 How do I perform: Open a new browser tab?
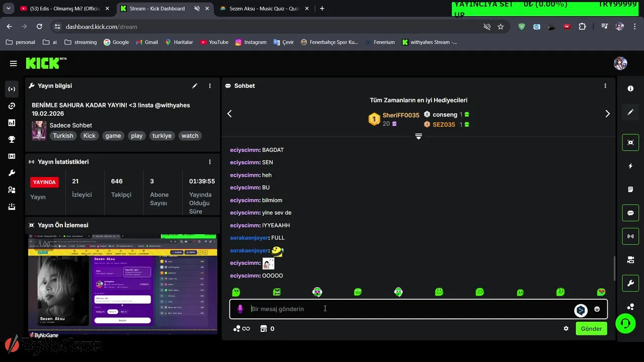point(322,9)
